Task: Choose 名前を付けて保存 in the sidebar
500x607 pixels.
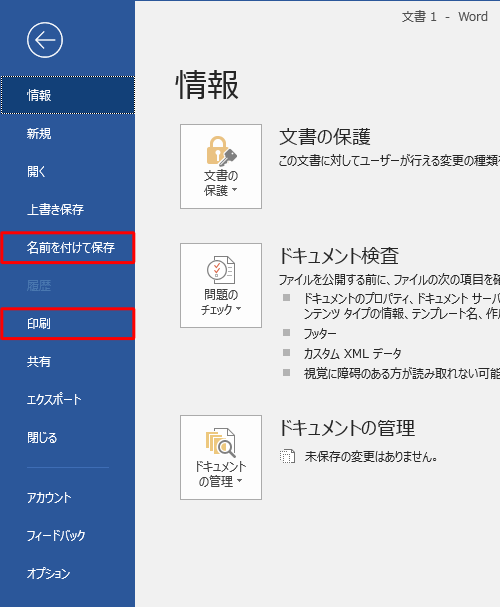Action: click(68, 248)
